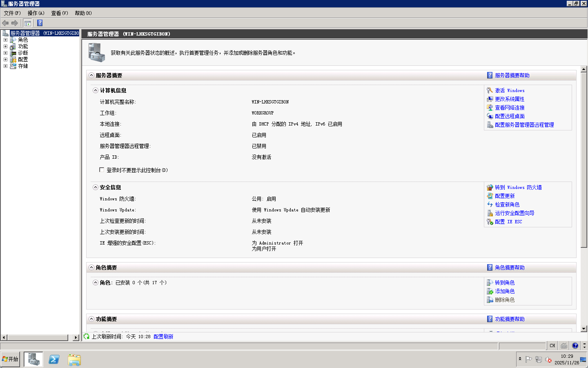Open Windows Explorer from the taskbar
Screen dimensions: 588x368
[x=74, y=359]
